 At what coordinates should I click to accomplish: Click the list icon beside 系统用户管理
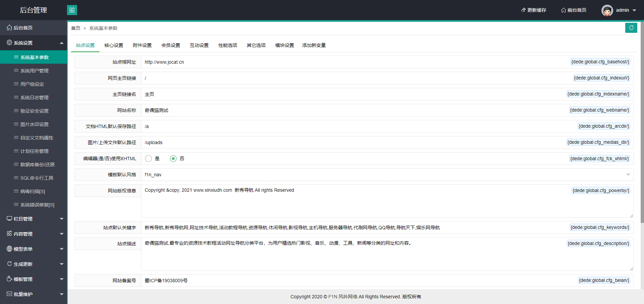(16, 70)
